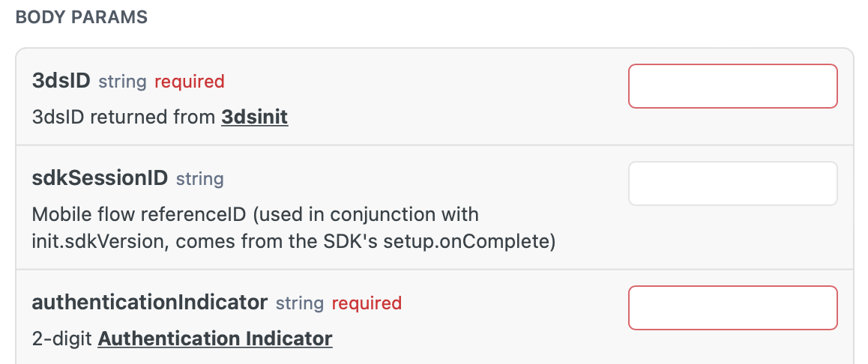Viewport: 868px width, 364px height.
Task: Click the required tag for authenticationIndicator
Action: pyautogui.click(x=367, y=303)
